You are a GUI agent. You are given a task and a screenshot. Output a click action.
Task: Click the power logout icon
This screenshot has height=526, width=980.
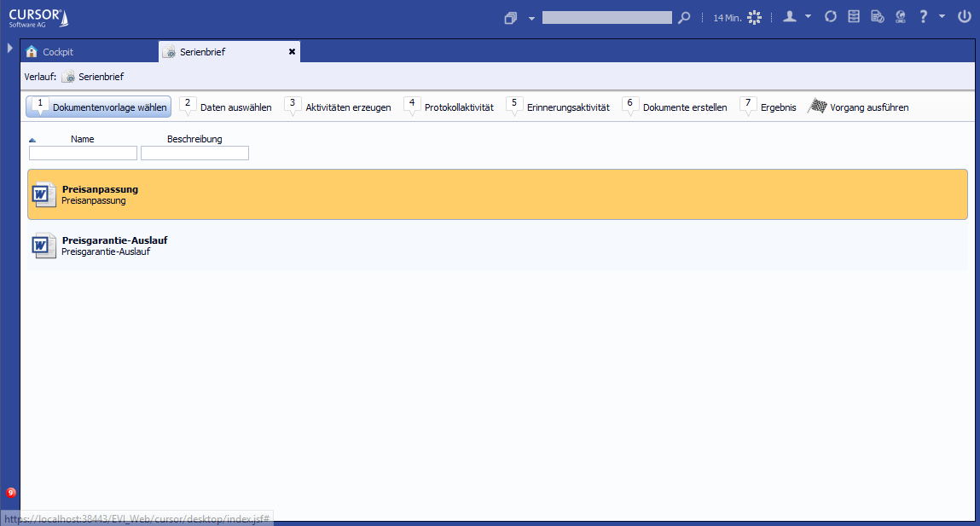(x=965, y=17)
